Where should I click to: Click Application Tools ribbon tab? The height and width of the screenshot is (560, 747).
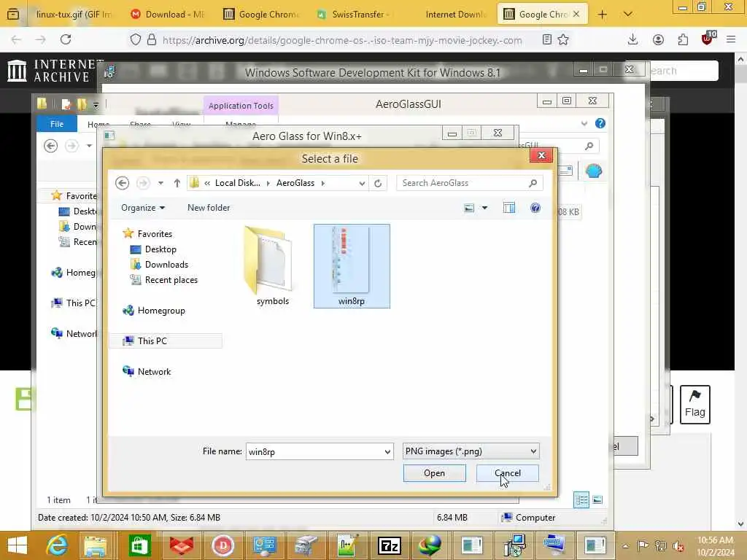click(241, 106)
